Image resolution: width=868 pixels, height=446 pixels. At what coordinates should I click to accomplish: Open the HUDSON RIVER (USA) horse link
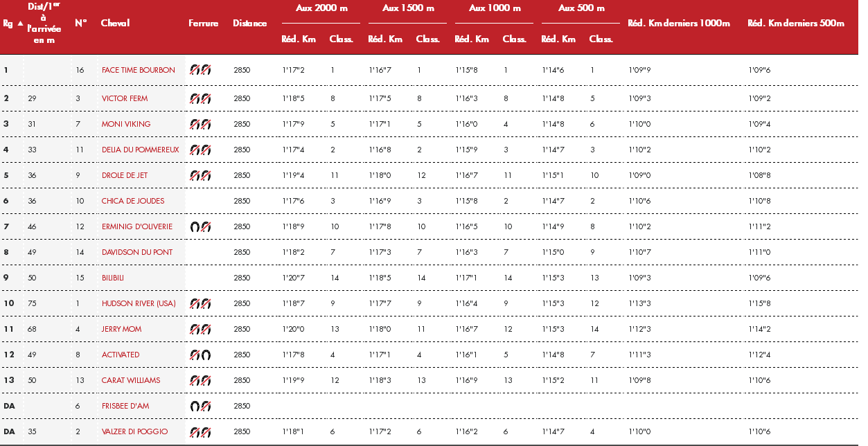pos(139,303)
